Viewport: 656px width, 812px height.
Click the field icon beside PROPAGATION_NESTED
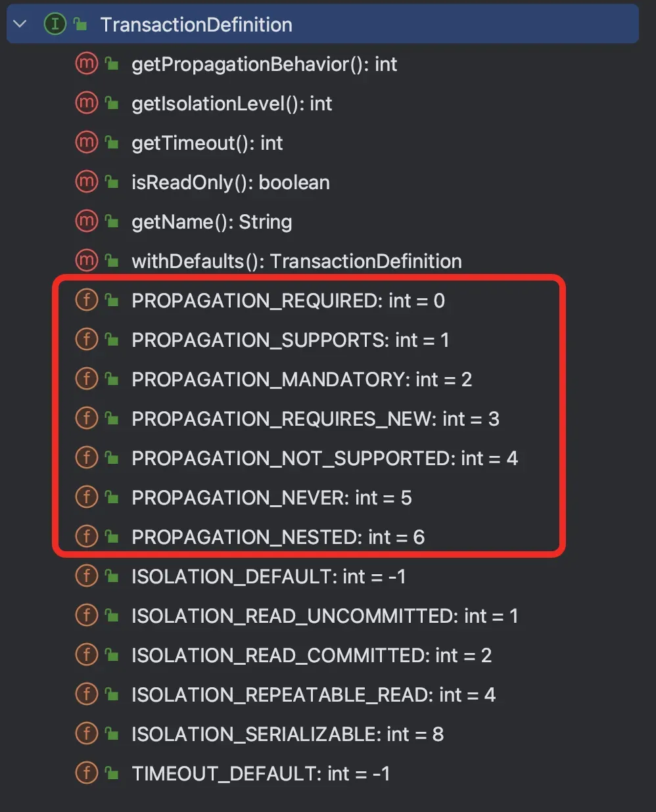pos(86,536)
